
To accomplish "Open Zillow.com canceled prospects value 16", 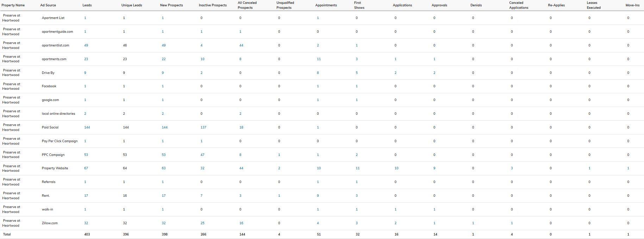I will click(x=241, y=223).
